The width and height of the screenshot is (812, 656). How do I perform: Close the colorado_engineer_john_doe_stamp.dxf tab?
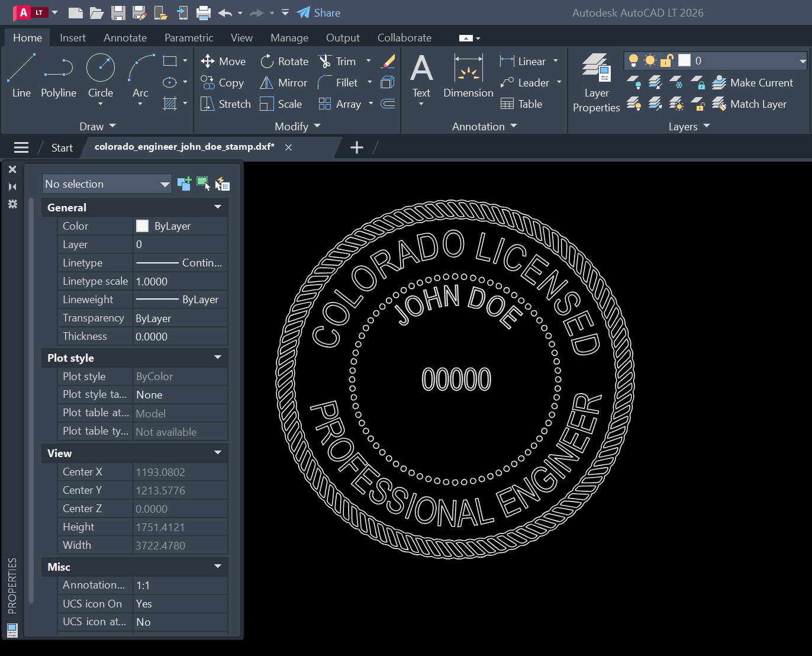click(x=288, y=147)
